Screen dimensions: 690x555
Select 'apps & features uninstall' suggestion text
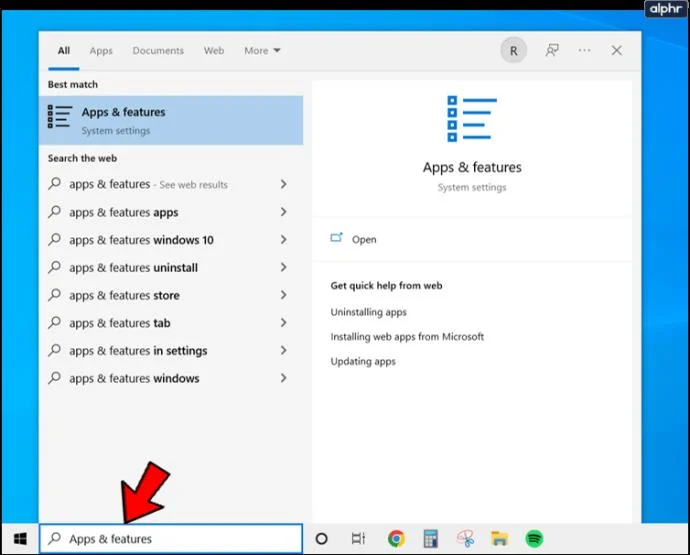pos(133,268)
